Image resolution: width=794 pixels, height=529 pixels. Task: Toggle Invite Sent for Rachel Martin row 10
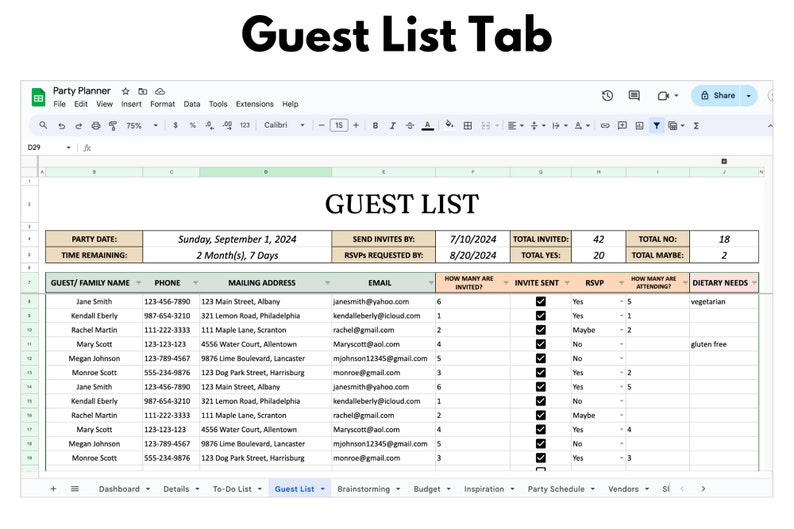(x=541, y=330)
